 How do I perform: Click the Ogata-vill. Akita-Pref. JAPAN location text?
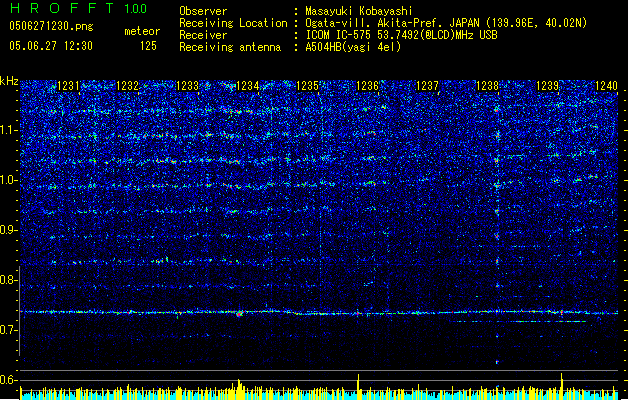(446, 23)
